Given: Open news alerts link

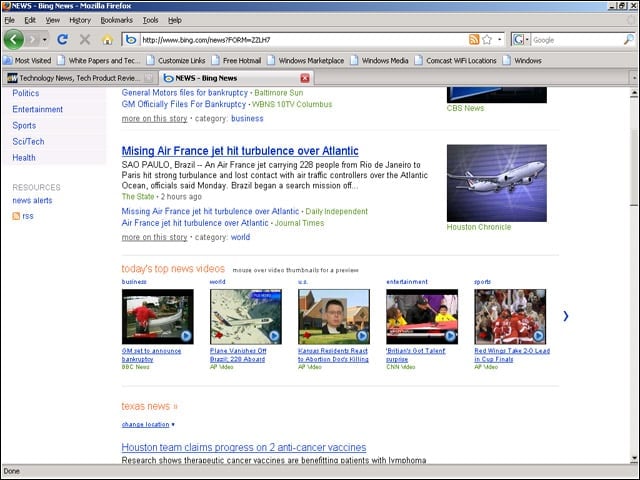Looking at the screenshot, I should 32,200.
